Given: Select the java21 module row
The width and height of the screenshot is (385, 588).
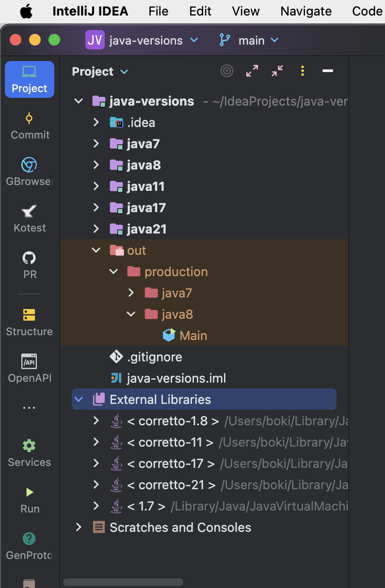Looking at the screenshot, I should [x=204, y=229].
